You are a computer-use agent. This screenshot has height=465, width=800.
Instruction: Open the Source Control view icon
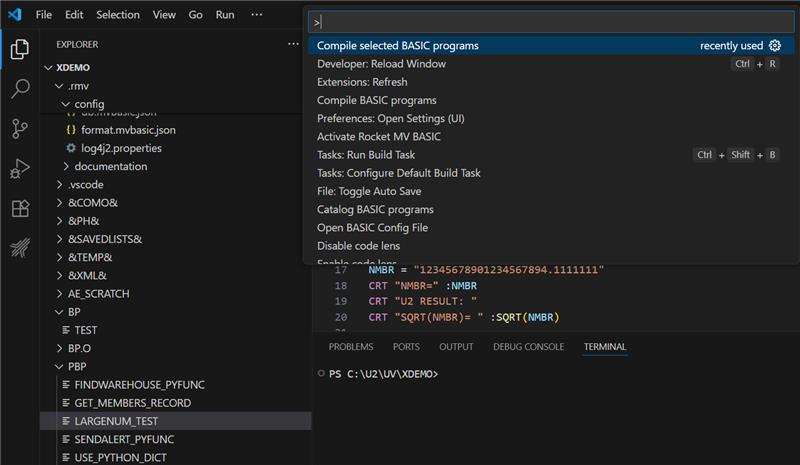19,128
